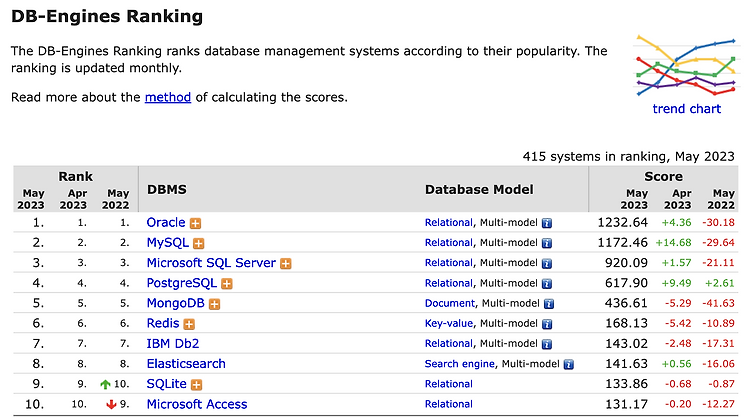This screenshot has height=418, width=750.
Task: Open the Microsoft Access link
Action: (197, 404)
